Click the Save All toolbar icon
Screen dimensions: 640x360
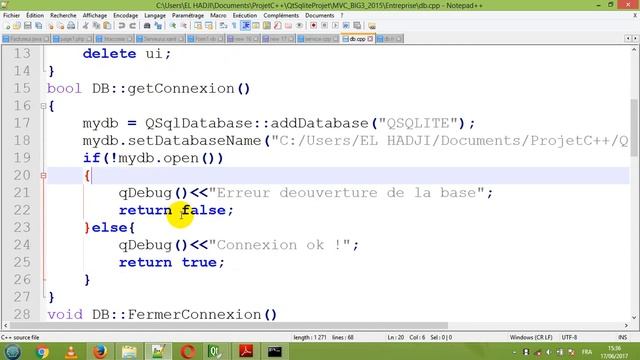coord(38,26)
